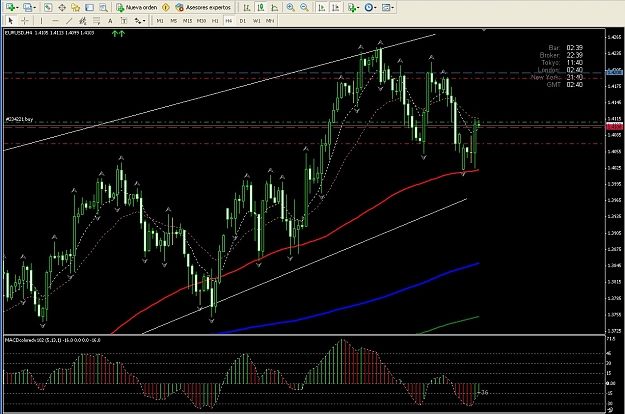Select the Crosshair tool
625x414 pixels.
click(x=25, y=21)
